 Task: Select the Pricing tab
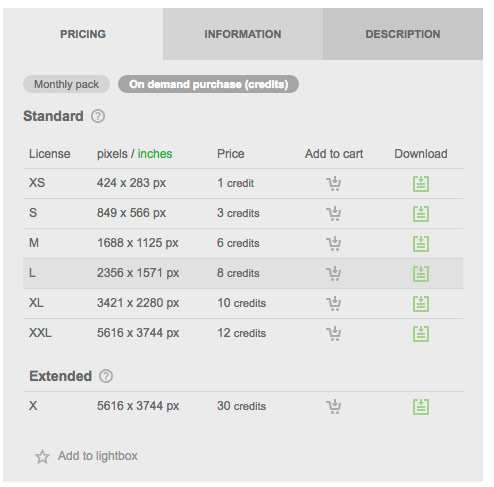pos(83,34)
